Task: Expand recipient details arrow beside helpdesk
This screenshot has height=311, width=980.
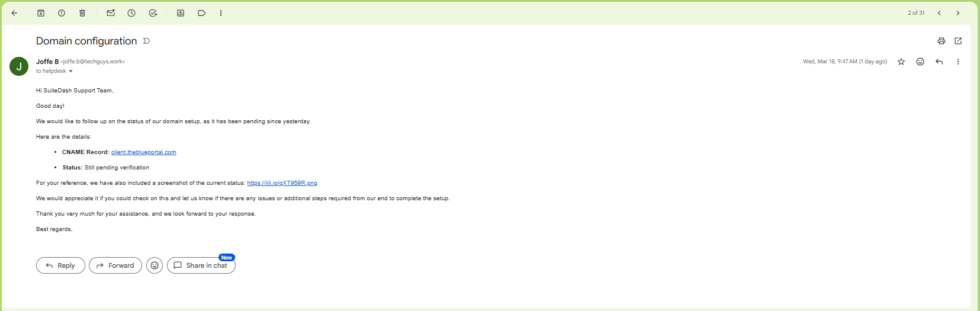Action: pyautogui.click(x=70, y=71)
